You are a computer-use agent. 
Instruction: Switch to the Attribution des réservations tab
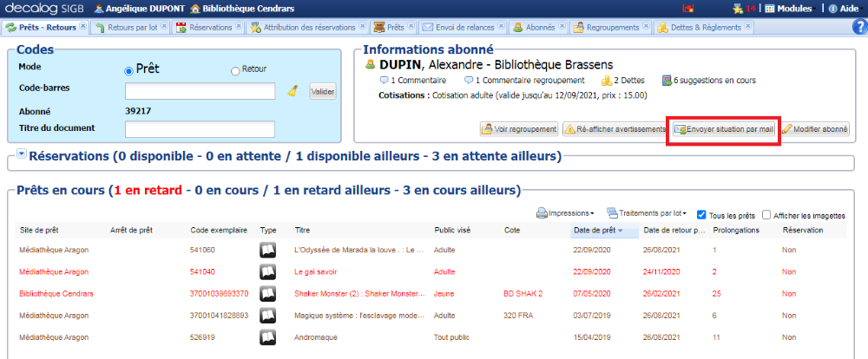tap(309, 27)
